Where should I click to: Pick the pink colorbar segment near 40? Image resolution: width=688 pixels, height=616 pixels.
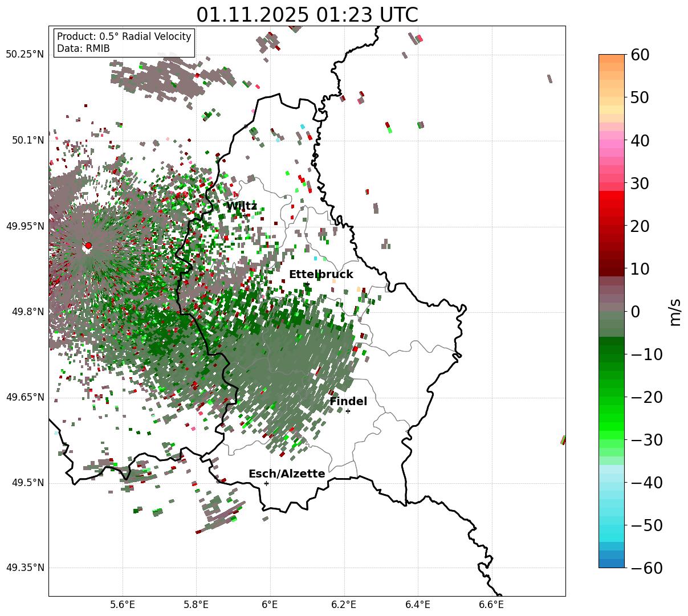612,144
